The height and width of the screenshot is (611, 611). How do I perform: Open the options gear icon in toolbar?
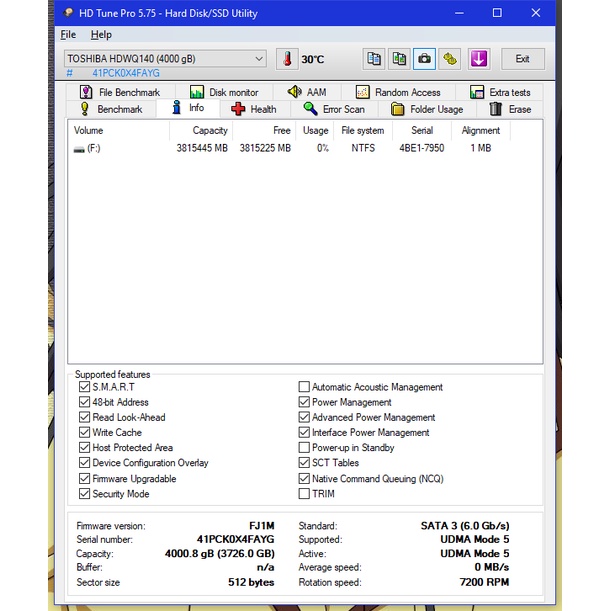click(x=451, y=59)
